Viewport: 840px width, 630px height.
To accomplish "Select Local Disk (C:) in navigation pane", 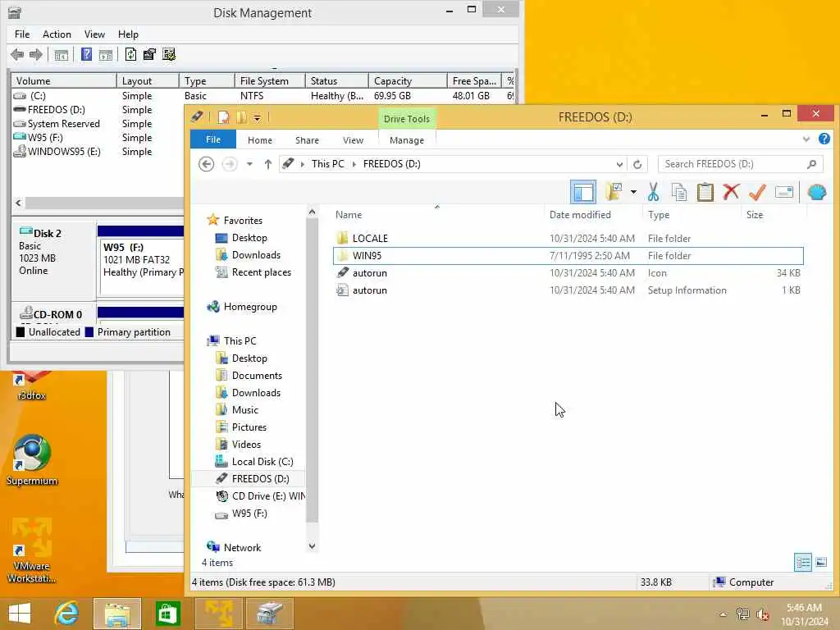I will point(254,461).
